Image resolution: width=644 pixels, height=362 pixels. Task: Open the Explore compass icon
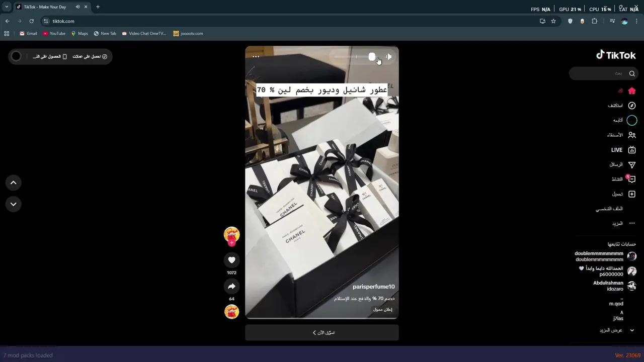coord(632,106)
